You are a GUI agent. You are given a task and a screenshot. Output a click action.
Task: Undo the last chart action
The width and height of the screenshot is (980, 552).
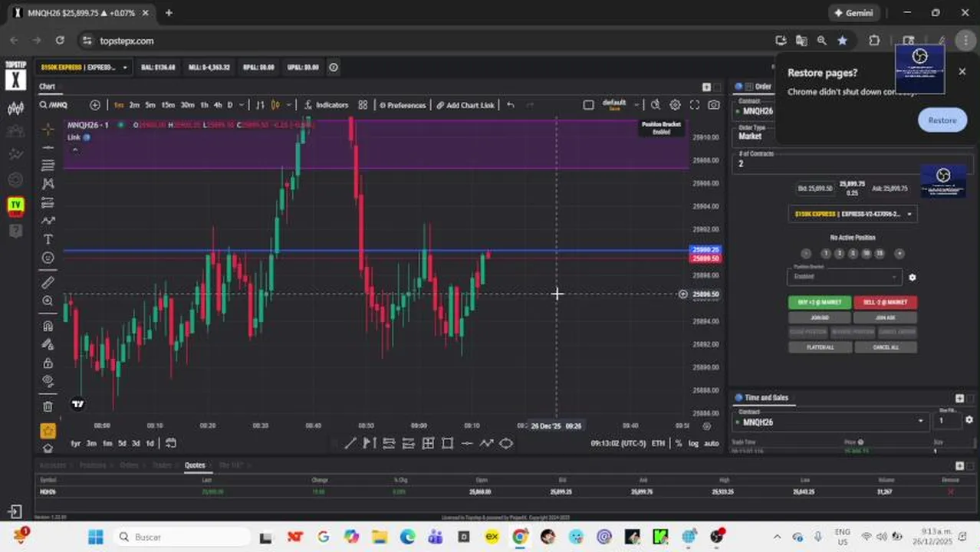click(511, 105)
